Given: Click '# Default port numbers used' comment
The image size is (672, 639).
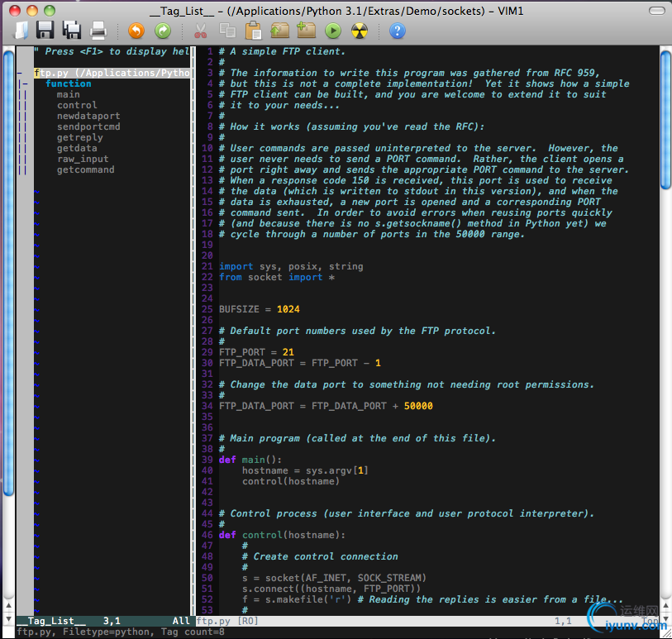Looking at the screenshot, I should (x=357, y=331).
